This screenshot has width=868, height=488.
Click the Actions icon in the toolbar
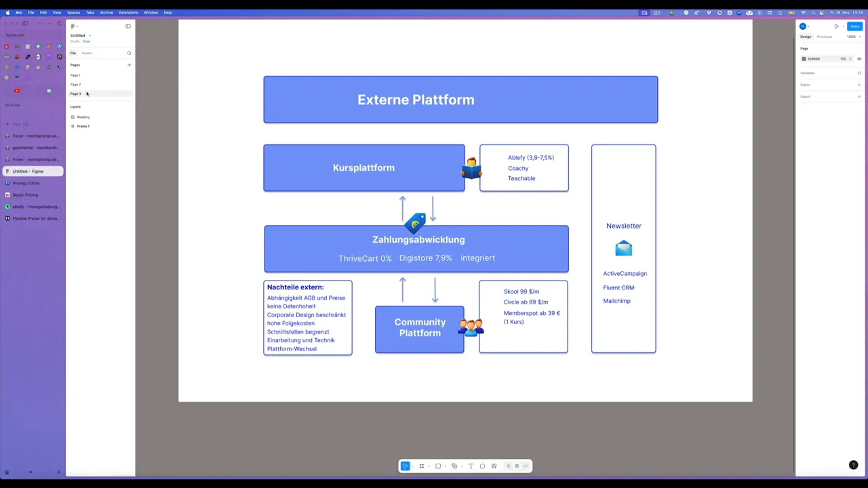tap(494, 466)
